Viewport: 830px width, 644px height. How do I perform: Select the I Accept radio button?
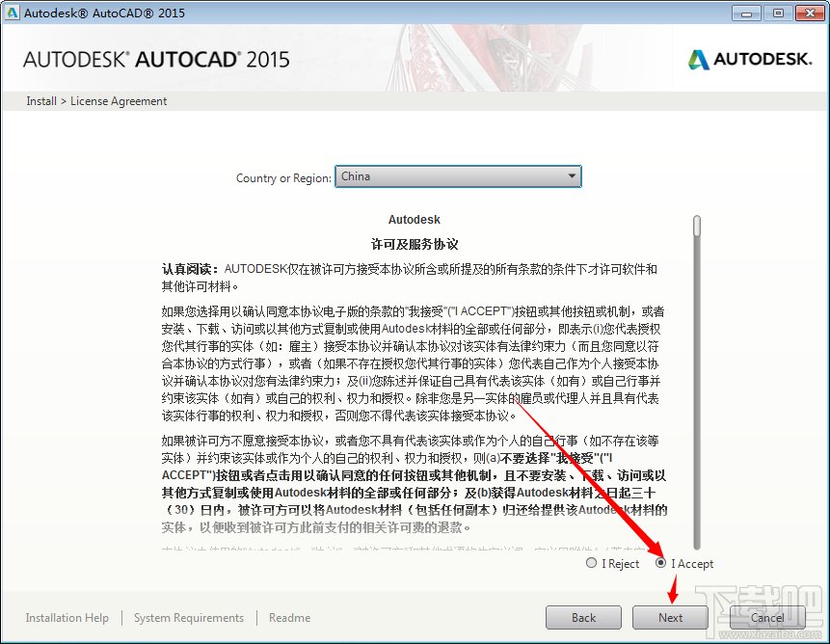(x=660, y=563)
